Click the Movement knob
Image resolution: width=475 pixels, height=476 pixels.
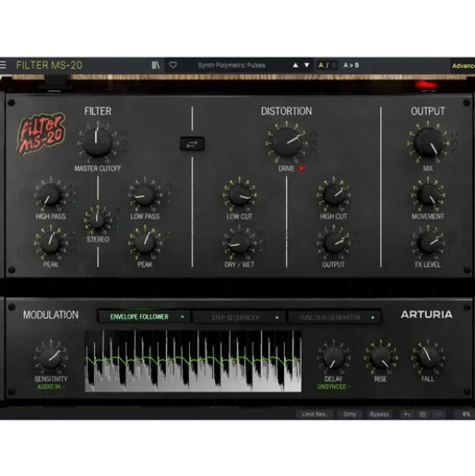428,195
